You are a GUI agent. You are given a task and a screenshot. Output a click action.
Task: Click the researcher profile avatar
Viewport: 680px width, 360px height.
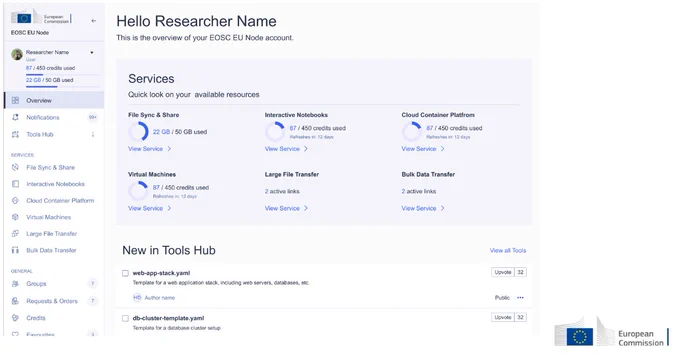(17, 54)
